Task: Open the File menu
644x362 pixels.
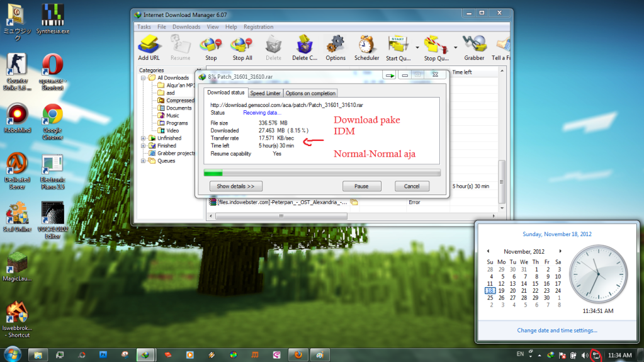Action: coord(162,26)
